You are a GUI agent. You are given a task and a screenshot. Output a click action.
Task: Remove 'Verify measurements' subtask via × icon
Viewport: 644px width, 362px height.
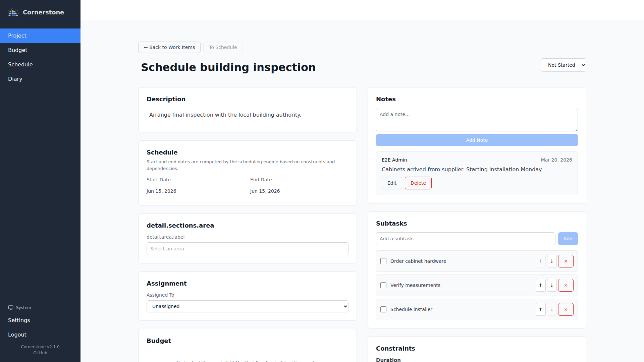pyautogui.click(x=566, y=285)
